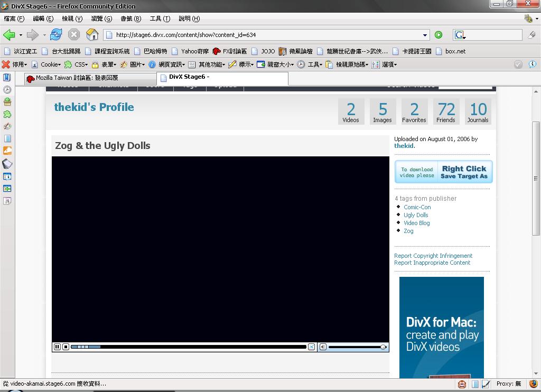Click Report Copyright Infringement link

click(433, 256)
